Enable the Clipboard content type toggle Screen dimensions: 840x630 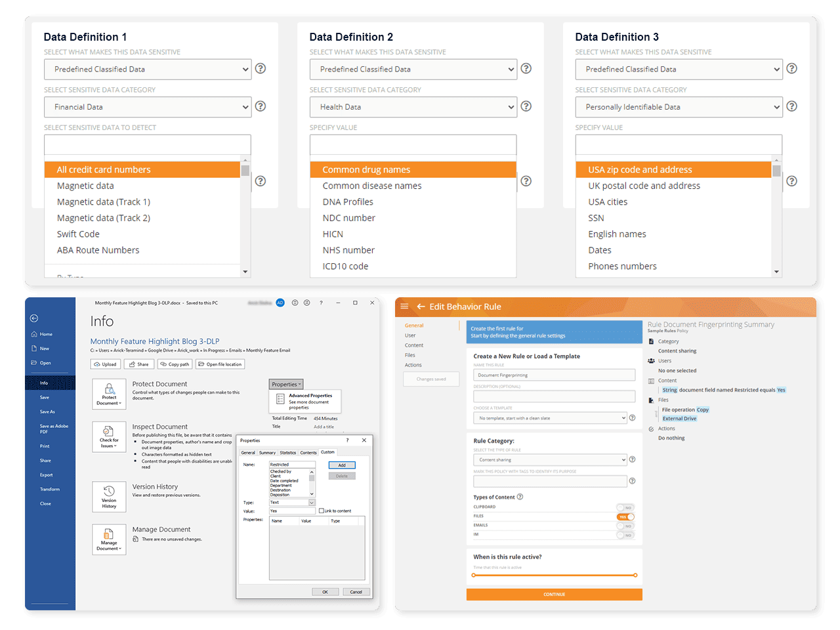pyautogui.click(x=625, y=508)
